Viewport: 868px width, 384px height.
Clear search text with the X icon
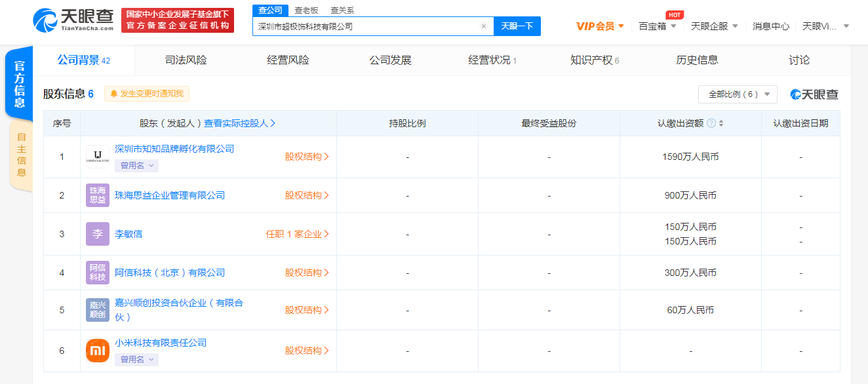click(x=484, y=26)
